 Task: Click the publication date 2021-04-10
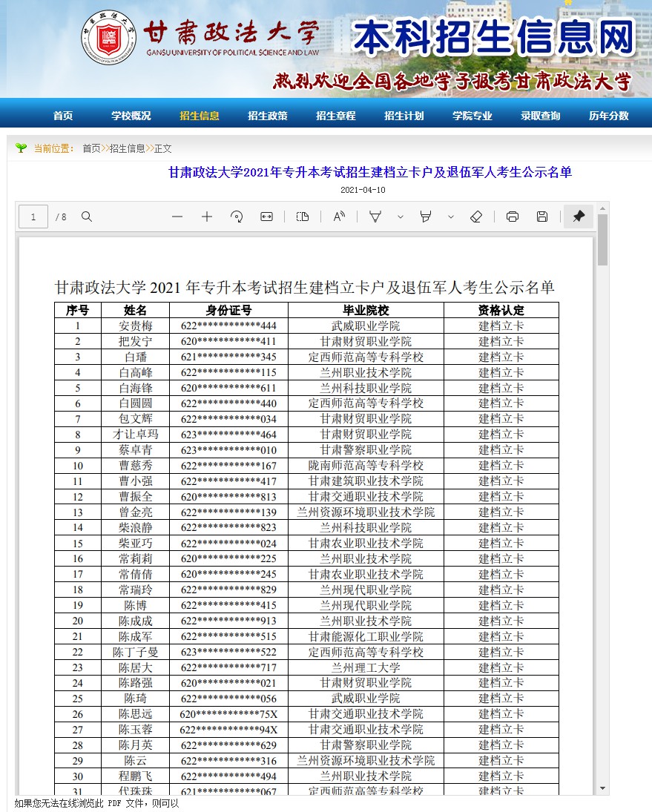363,190
